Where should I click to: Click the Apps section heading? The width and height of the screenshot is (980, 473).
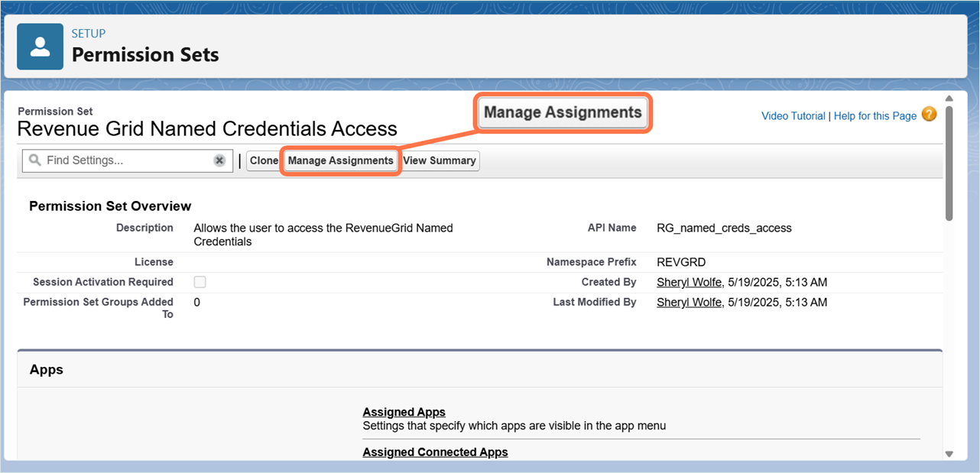pyautogui.click(x=47, y=370)
